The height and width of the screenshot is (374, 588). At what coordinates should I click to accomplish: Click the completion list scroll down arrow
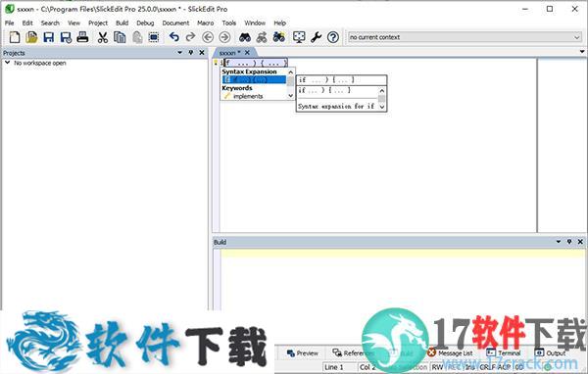click(x=291, y=96)
